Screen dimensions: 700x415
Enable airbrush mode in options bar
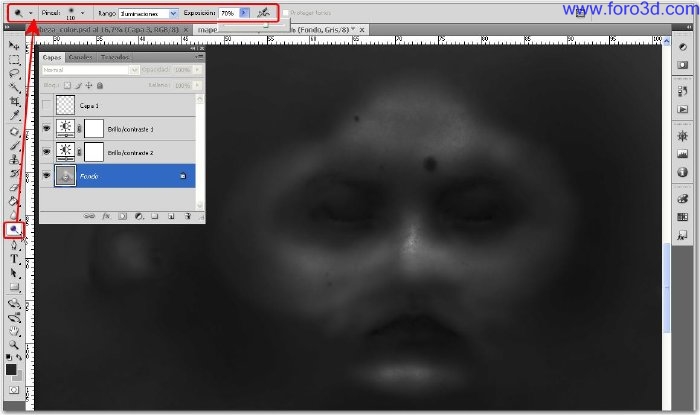click(x=263, y=13)
